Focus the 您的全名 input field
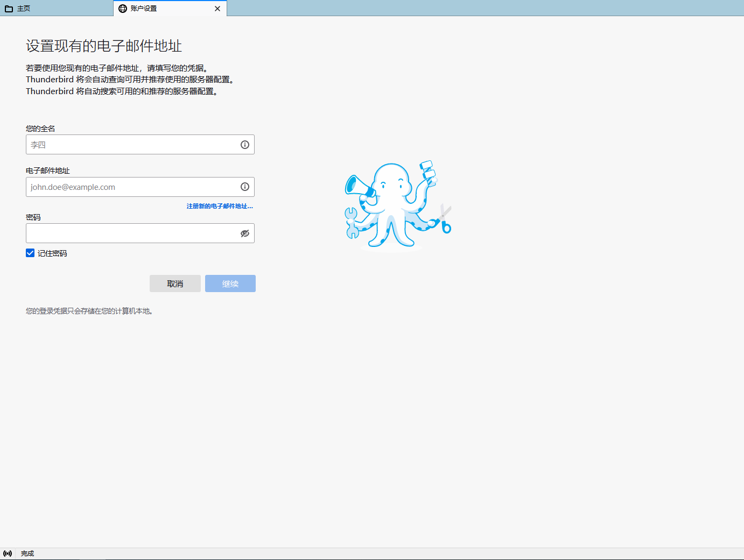Viewport: 744px width, 560px height. pos(132,145)
